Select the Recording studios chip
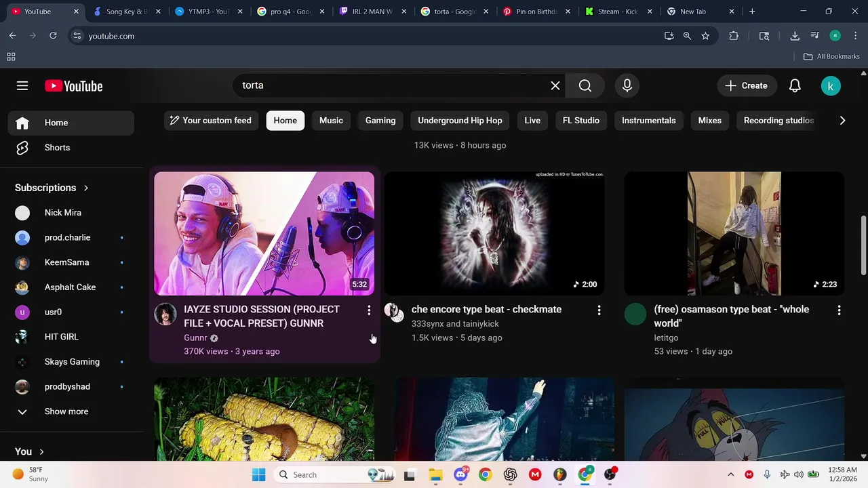 pos(778,121)
